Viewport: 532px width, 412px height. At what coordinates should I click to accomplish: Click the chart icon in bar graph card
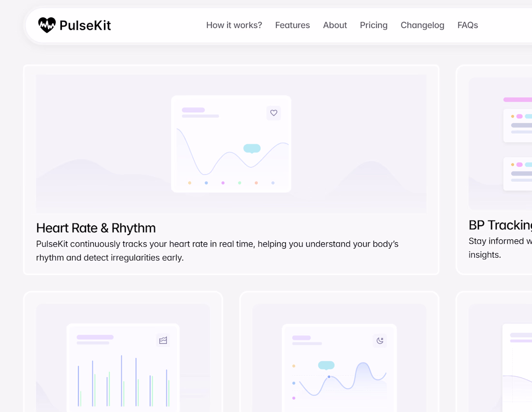(x=163, y=340)
